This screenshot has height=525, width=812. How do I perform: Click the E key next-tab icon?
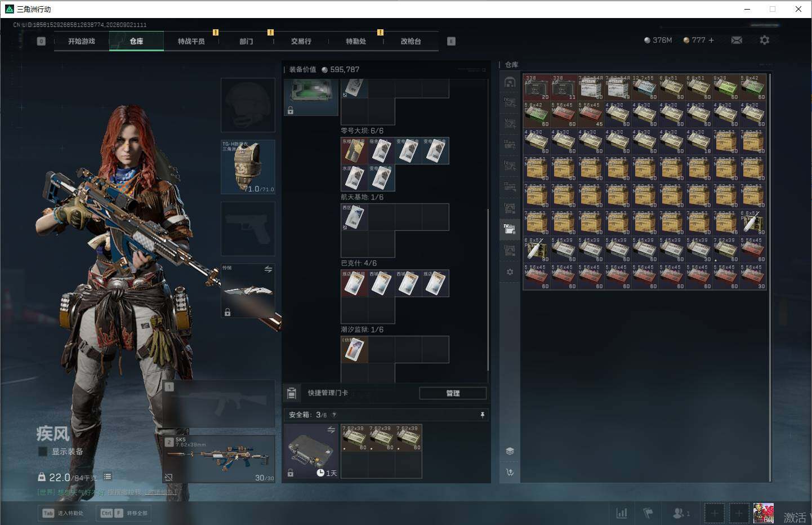(x=451, y=41)
